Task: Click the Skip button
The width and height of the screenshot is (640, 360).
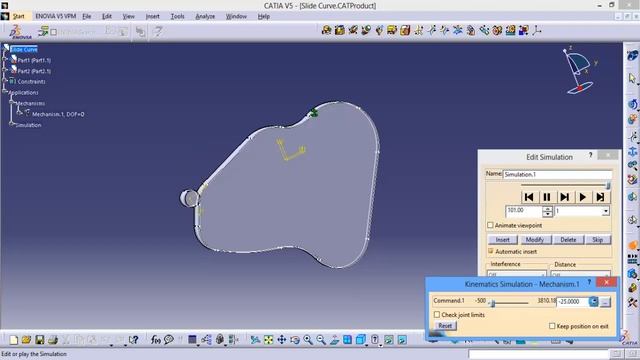Action: click(598, 240)
